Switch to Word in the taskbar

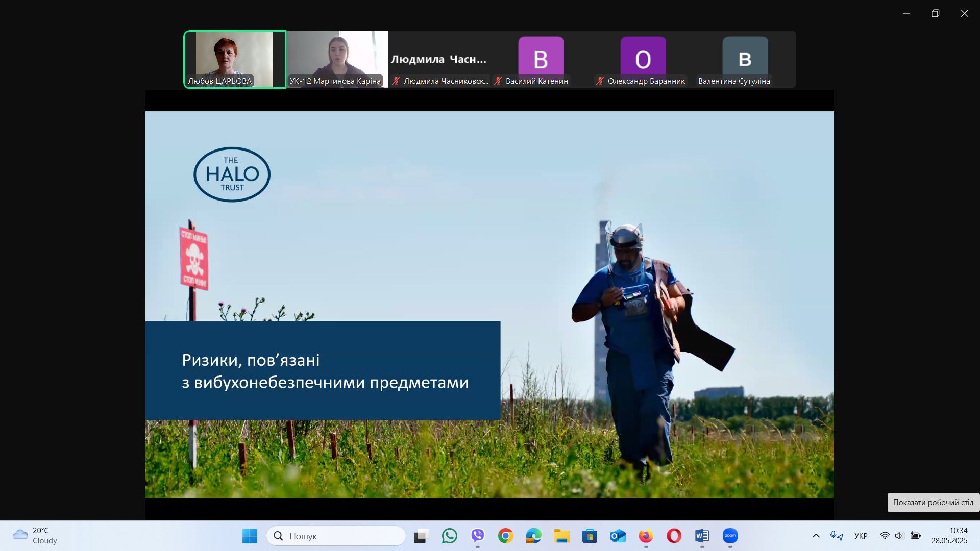point(702,536)
